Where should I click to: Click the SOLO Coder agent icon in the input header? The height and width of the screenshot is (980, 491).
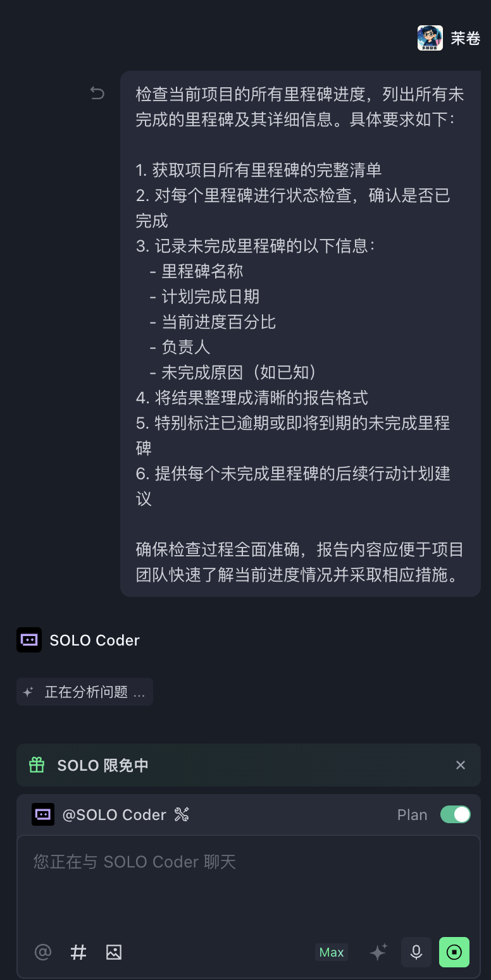click(43, 814)
